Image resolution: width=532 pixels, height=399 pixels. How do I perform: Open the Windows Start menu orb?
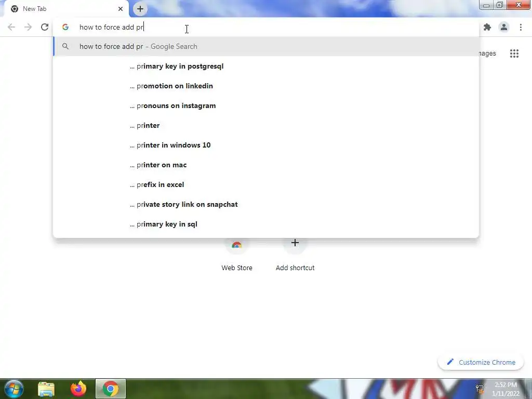click(14, 389)
